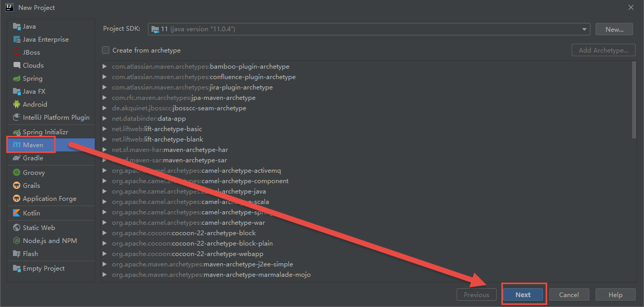
Task: Enable the Create from archetype checkbox
Action: pos(106,50)
